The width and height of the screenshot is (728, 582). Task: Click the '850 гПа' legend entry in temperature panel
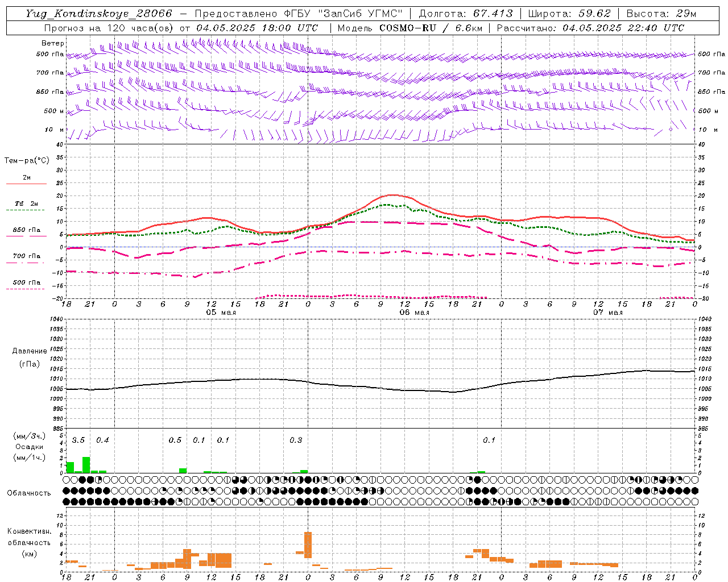point(27,230)
